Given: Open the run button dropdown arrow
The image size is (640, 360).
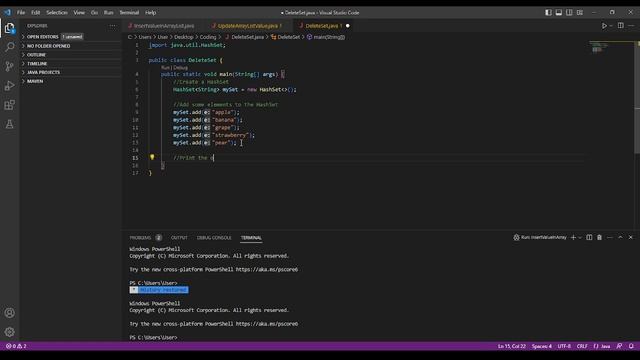Looking at the screenshot, I should [x=611, y=26].
